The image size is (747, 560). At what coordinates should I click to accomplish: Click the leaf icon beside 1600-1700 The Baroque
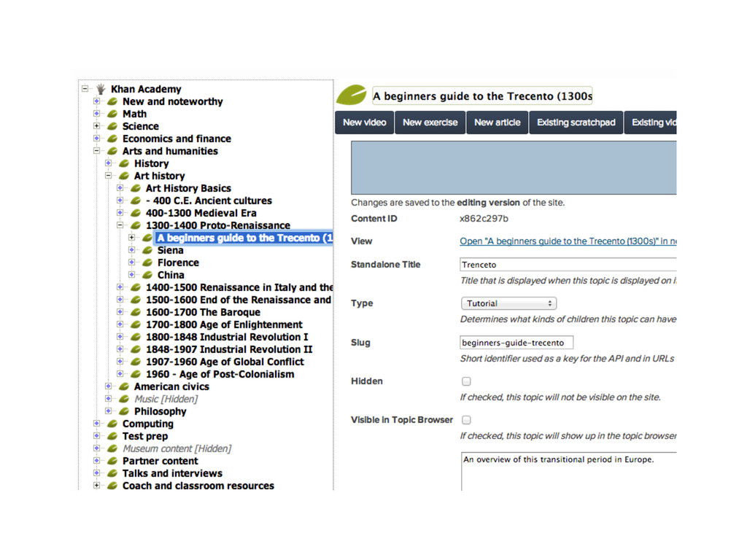pos(136,312)
